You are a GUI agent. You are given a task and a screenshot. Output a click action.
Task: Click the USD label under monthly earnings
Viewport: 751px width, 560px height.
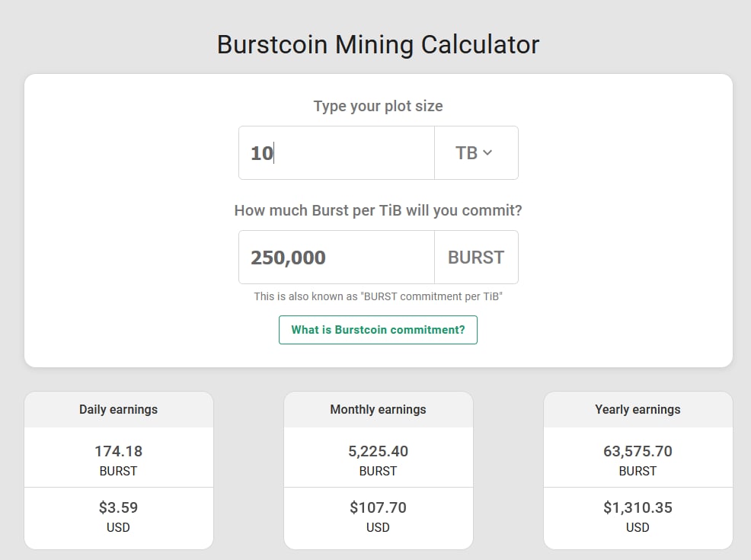(378, 527)
